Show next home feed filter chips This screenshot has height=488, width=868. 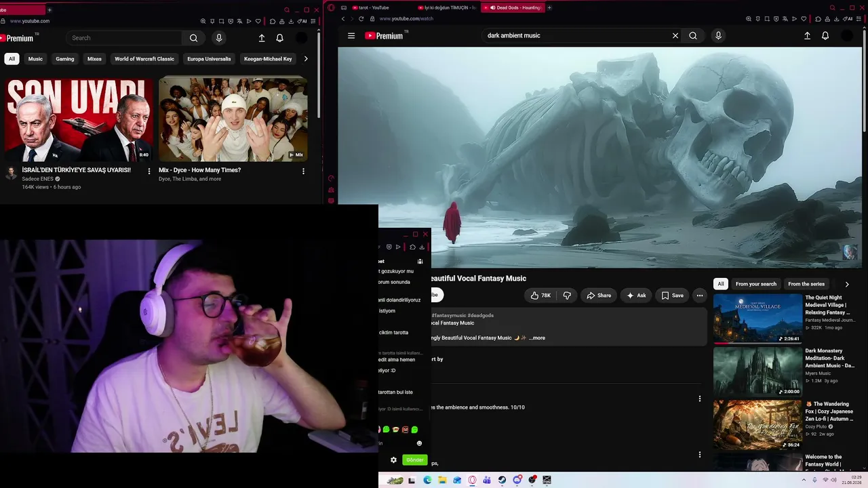(306, 59)
